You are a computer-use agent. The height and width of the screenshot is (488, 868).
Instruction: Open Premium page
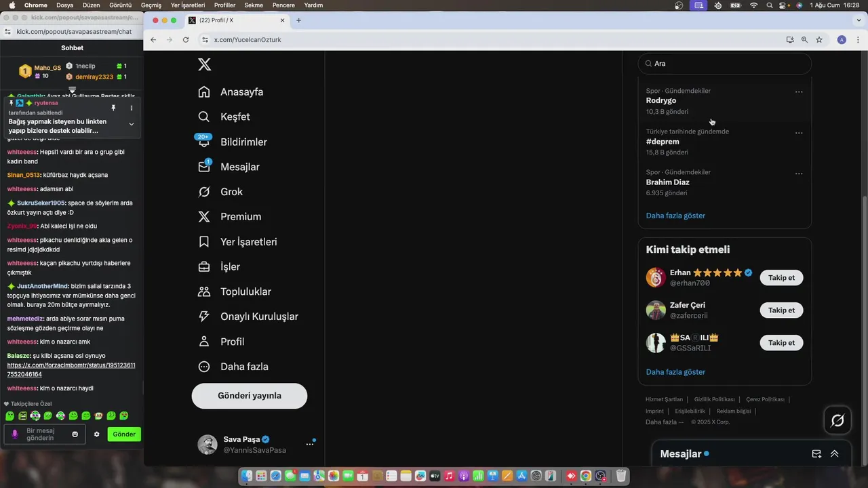click(229, 217)
